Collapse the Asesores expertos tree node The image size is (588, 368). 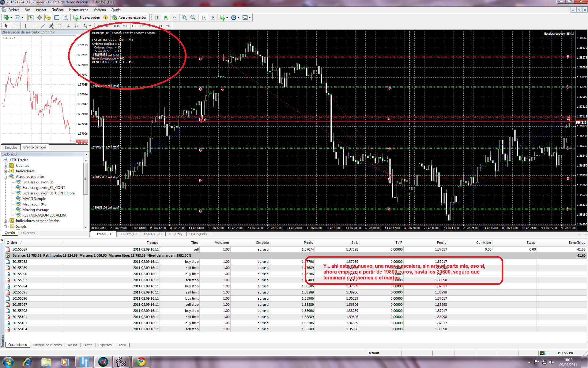point(5,177)
